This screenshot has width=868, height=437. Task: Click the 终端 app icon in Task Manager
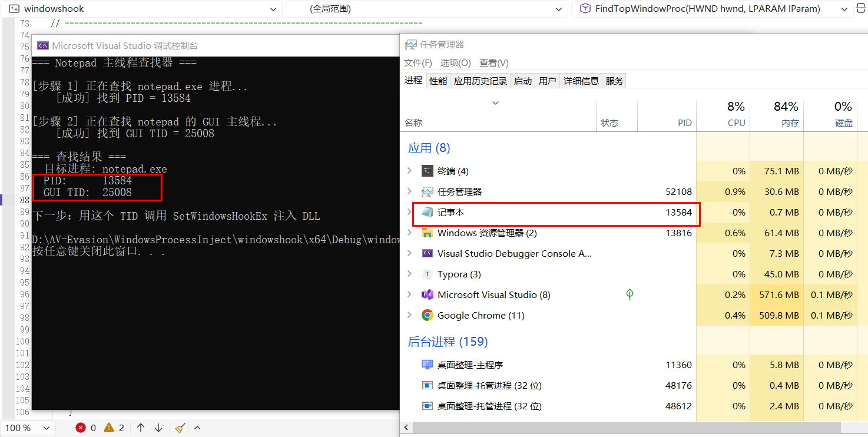pos(428,171)
